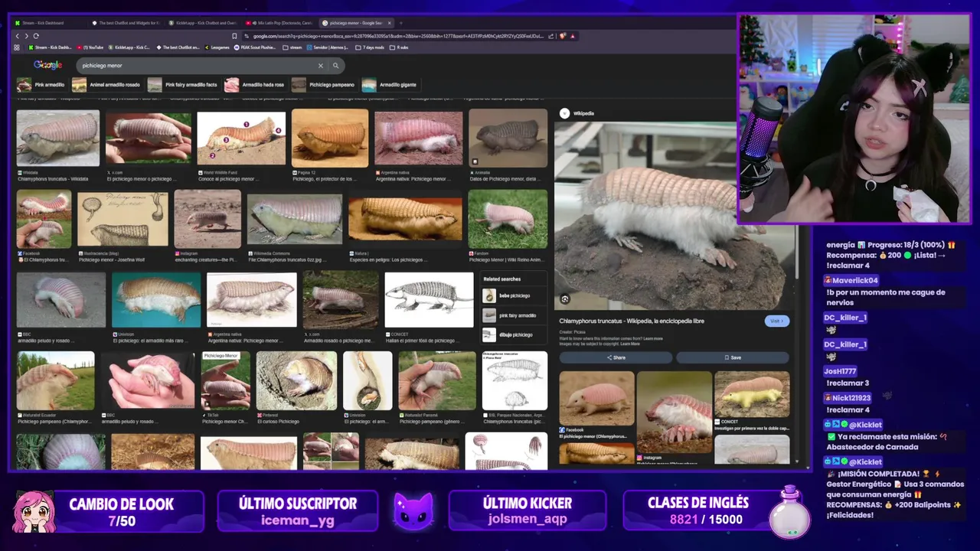The image size is (980, 551).
Task: Open Facebook related image in preview panel
Action: point(596,399)
